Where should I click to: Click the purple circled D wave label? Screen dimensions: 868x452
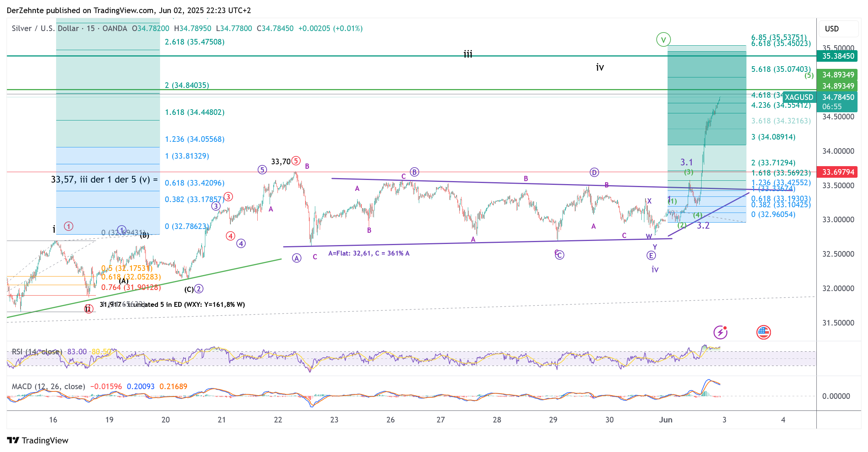point(594,172)
